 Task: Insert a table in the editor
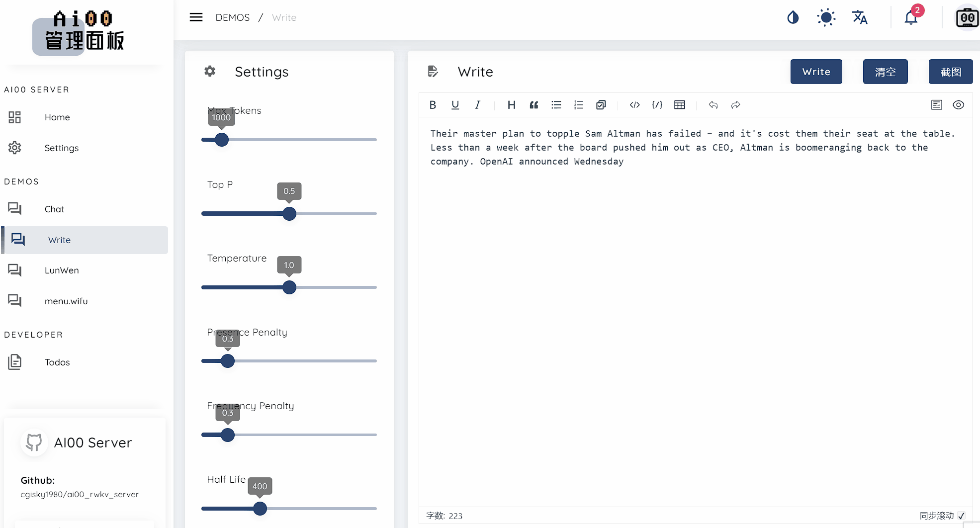[680, 105]
